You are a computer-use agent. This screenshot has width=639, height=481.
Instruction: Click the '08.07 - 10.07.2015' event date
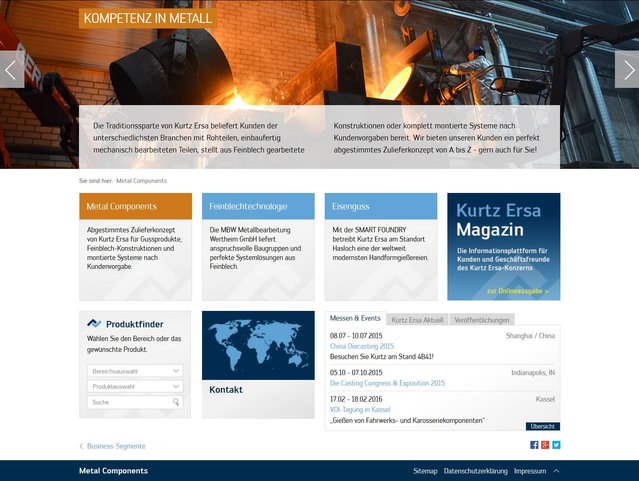356,335
